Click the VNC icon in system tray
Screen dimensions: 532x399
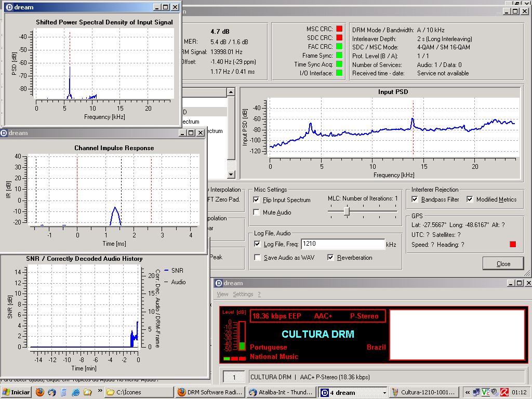click(x=486, y=392)
